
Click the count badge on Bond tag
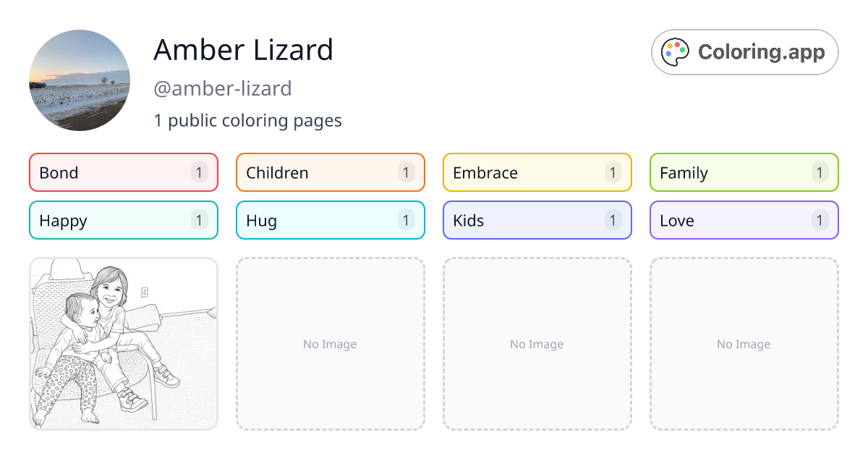click(199, 172)
